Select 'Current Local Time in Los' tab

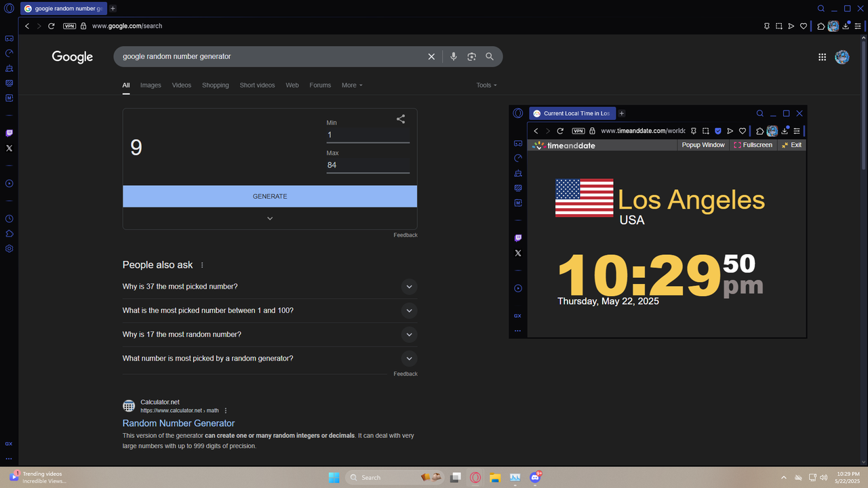571,113
